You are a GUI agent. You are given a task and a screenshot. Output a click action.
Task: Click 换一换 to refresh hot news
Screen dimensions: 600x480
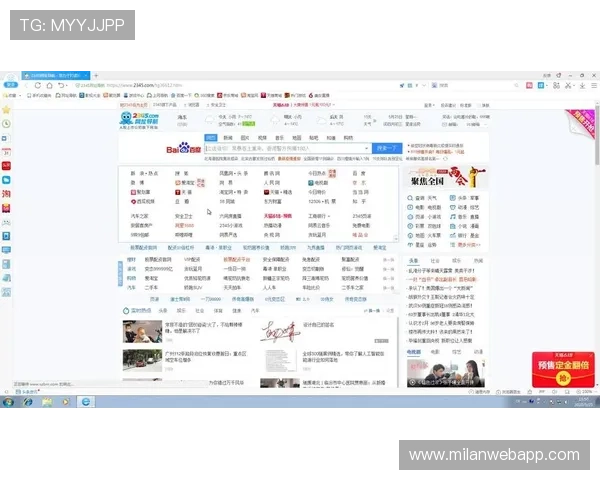coord(372,311)
